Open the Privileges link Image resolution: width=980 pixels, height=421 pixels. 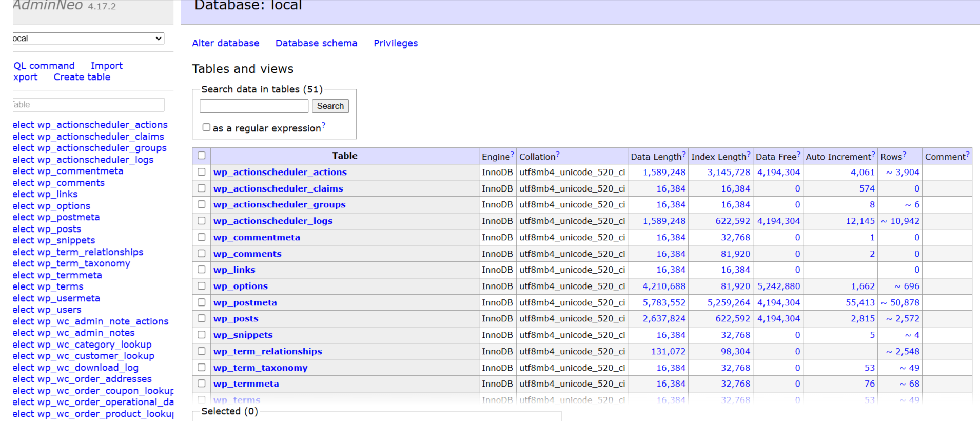click(x=395, y=43)
